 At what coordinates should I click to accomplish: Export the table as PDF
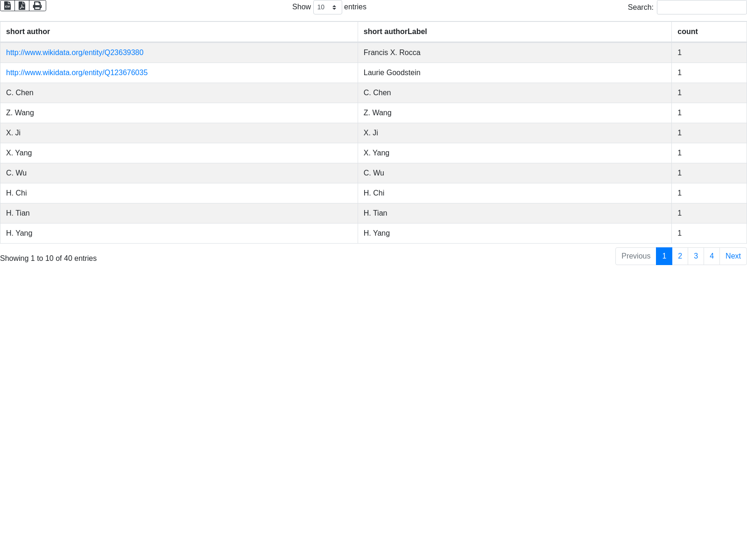(22, 6)
